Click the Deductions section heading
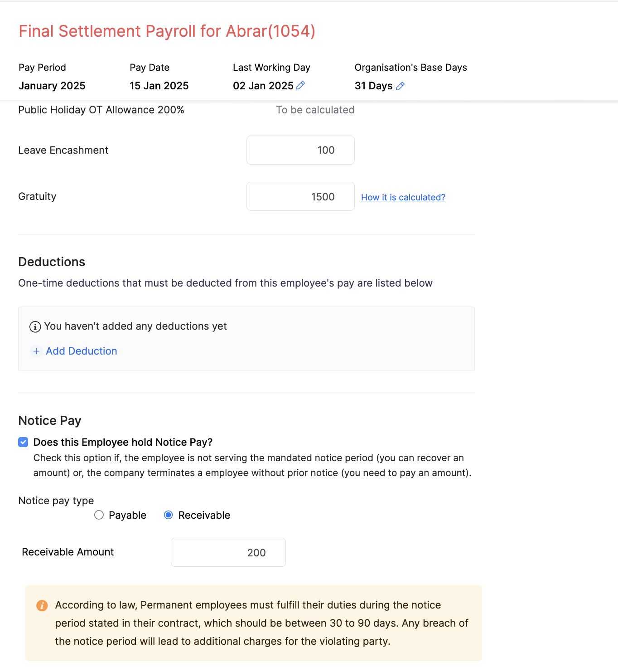This screenshot has width=618, height=672. [x=52, y=262]
